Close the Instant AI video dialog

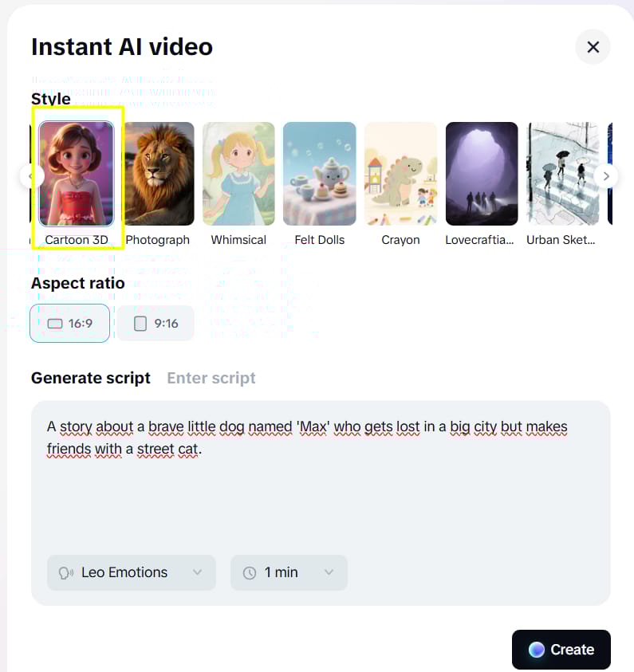coord(593,47)
